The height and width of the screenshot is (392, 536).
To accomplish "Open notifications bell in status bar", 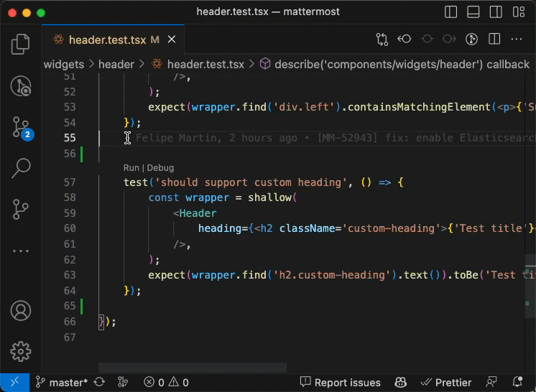I will (517, 382).
